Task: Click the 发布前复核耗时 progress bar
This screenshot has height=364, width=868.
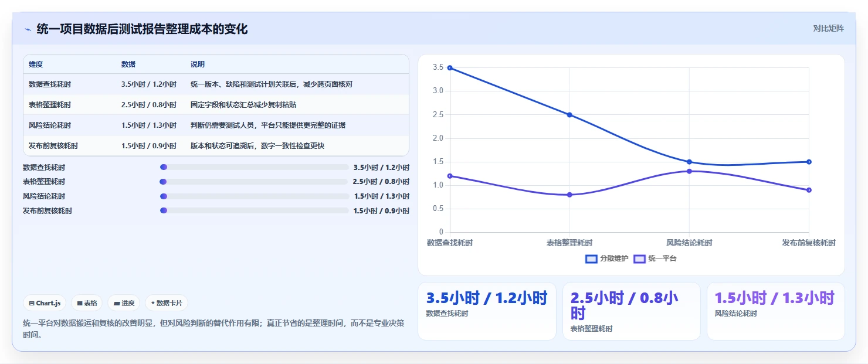Action: [254, 210]
